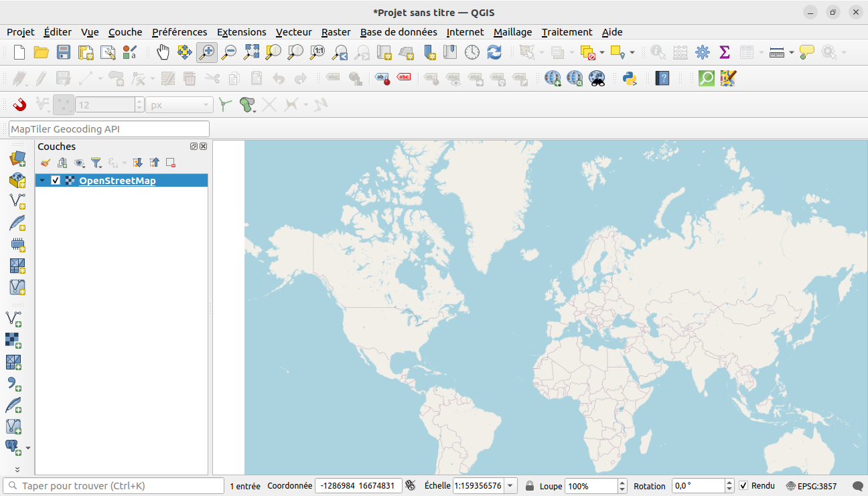
Task: Create a new project with blank page icon
Action: coord(19,52)
